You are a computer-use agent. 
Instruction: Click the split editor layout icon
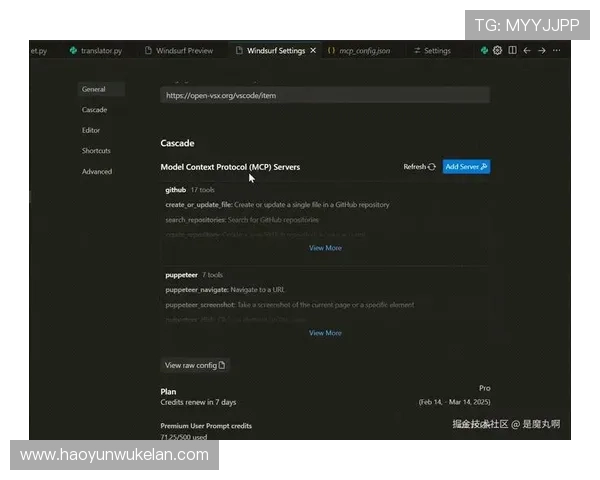click(512, 50)
